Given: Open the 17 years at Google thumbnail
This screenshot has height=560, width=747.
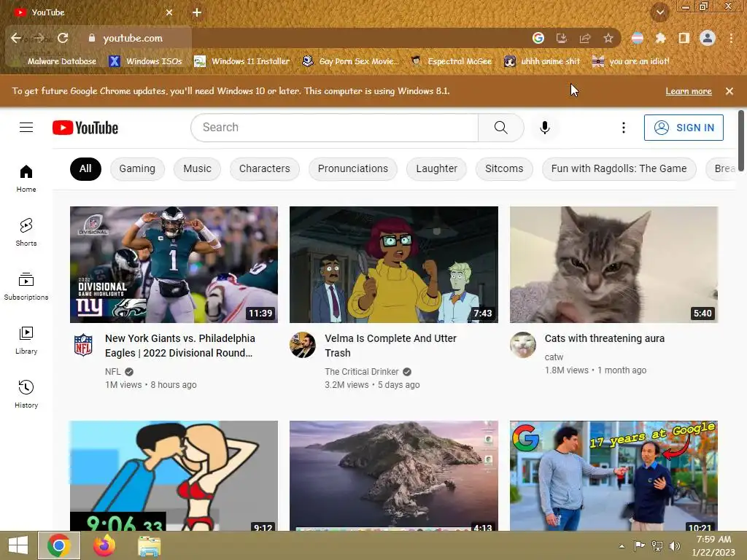Looking at the screenshot, I should 614,475.
